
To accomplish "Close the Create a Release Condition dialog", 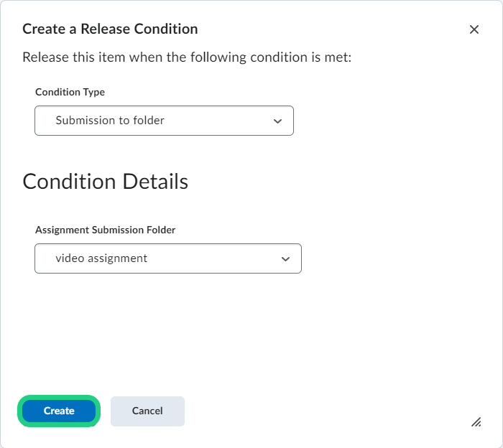I will pyautogui.click(x=474, y=29).
